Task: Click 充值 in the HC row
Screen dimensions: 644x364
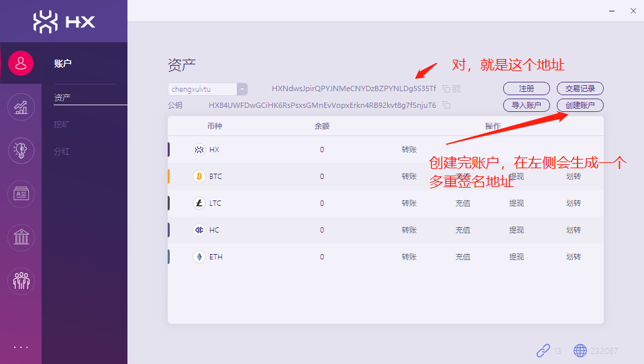Action: (x=462, y=230)
